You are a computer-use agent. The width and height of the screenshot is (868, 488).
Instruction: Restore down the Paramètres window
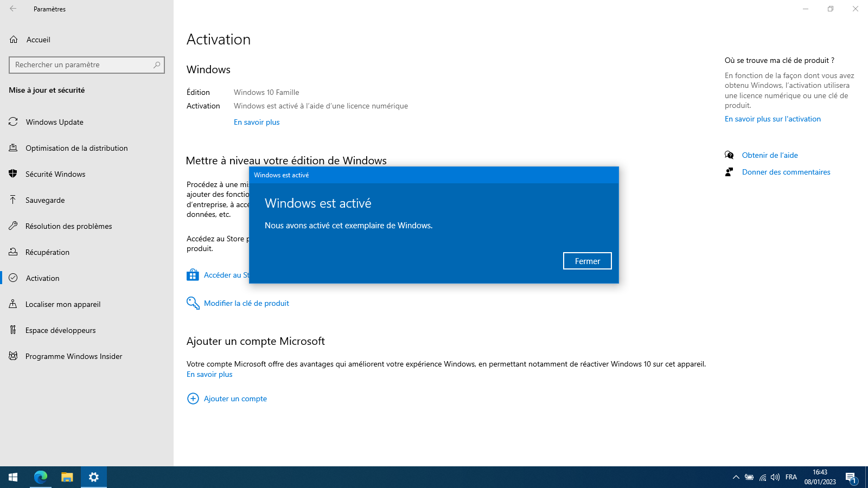click(x=831, y=9)
